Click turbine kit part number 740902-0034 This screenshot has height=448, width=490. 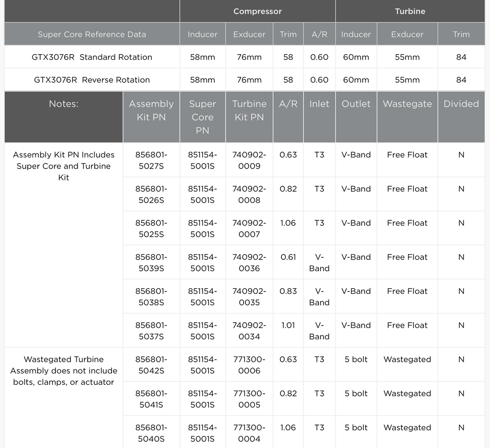tap(249, 331)
